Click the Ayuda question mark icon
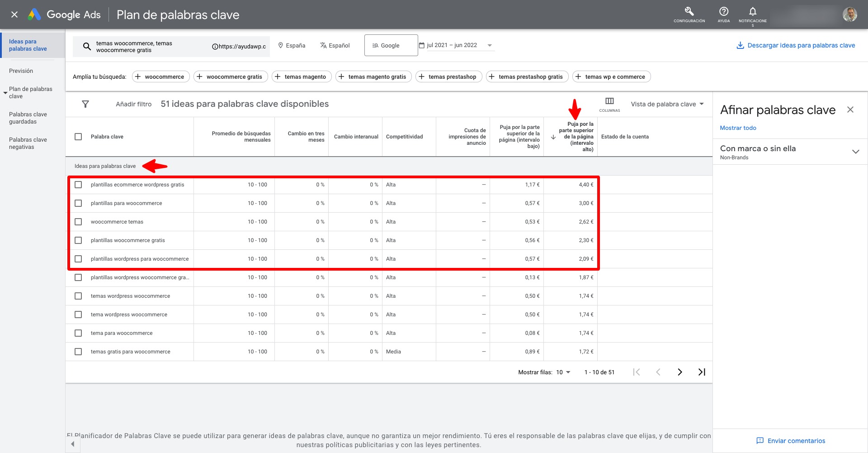This screenshot has height=453, width=868. tap(723, 12)
